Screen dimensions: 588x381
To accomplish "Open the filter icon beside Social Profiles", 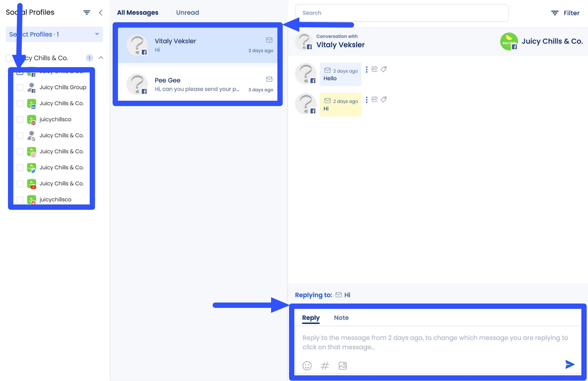I will click(87, 12).
